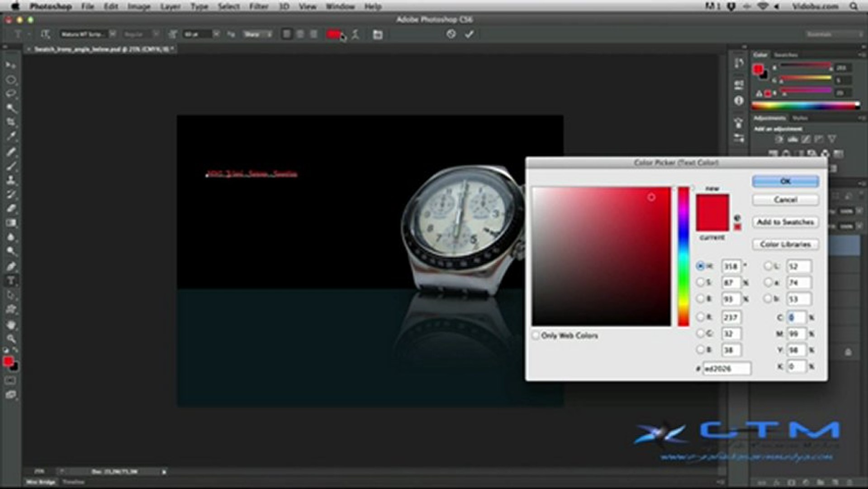Pick a shade in the color field
The width and height of the screenshot is (868, 489).
pos(602,256)
